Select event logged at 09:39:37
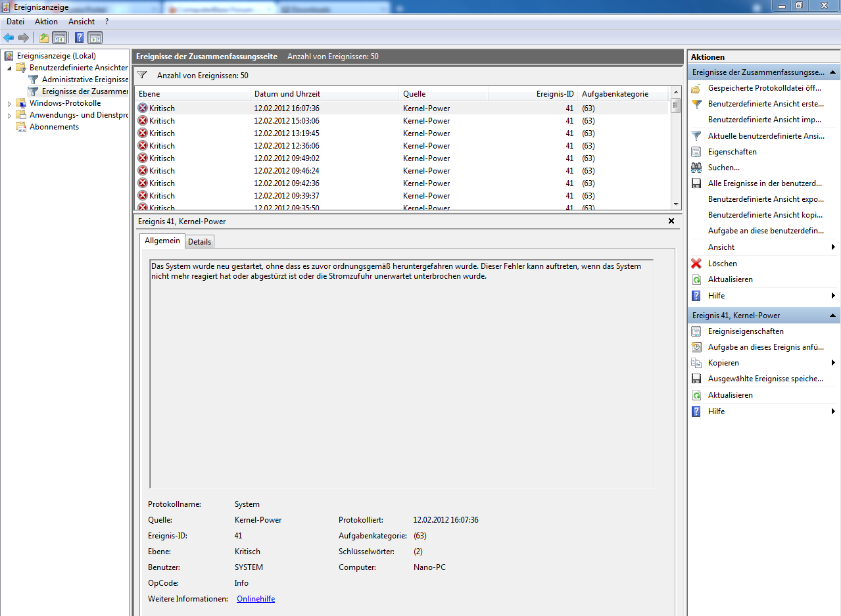Screen dimensions: 841x616 point(402,196)
